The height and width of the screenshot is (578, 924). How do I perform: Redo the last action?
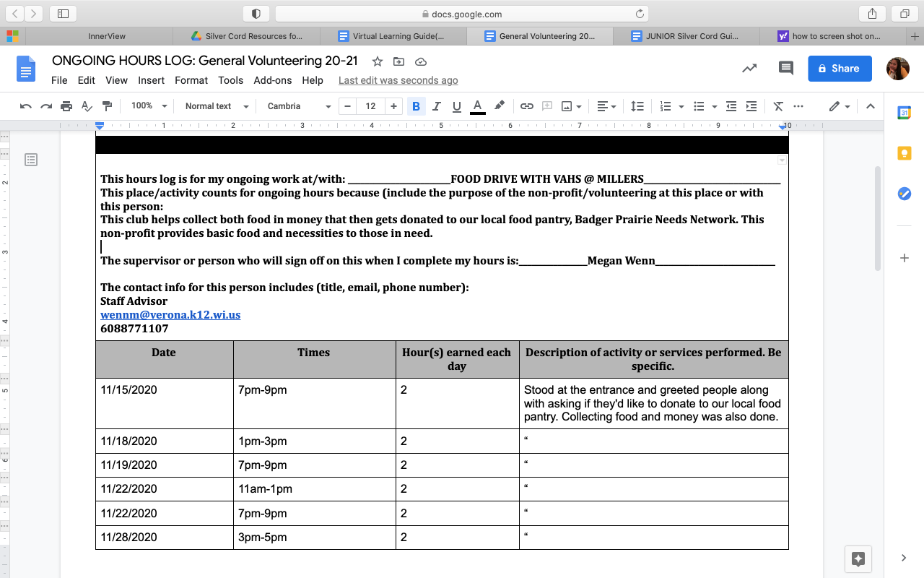click(46, 106)
